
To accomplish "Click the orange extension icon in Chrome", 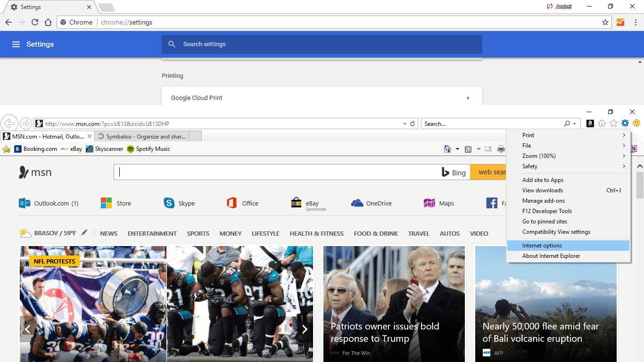I will 620,22.
